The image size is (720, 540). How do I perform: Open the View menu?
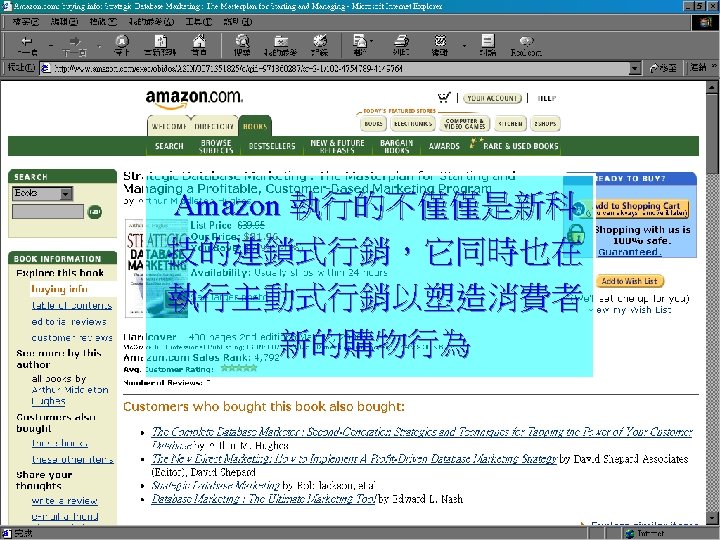[103, 22]
